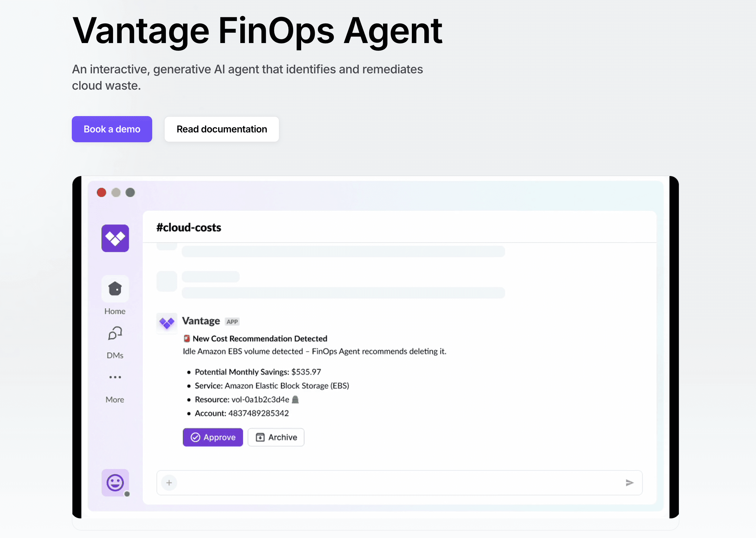The image size is (756, 538).
Task: Click the More three-dots icon
Action: tap(115, 377)
